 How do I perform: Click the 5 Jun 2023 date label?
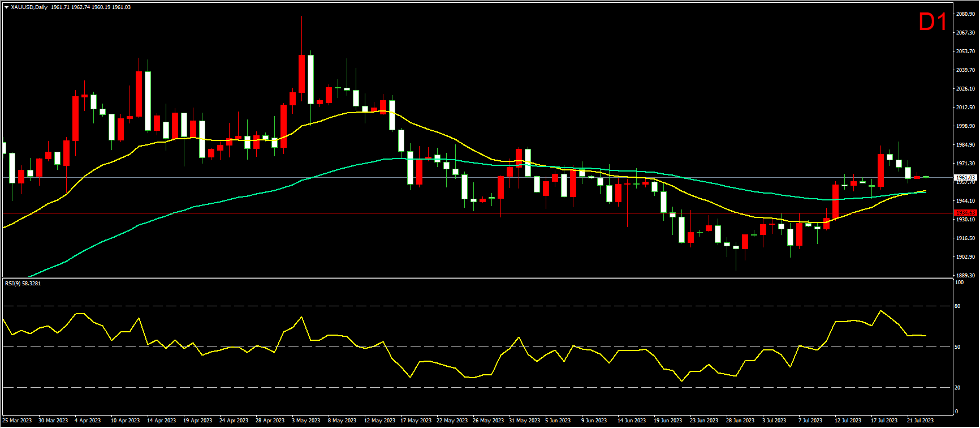coord(558,421)
